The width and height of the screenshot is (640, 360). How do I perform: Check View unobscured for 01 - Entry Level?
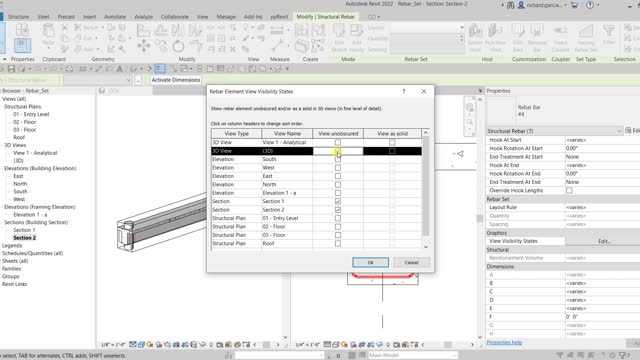pos(338,218)
